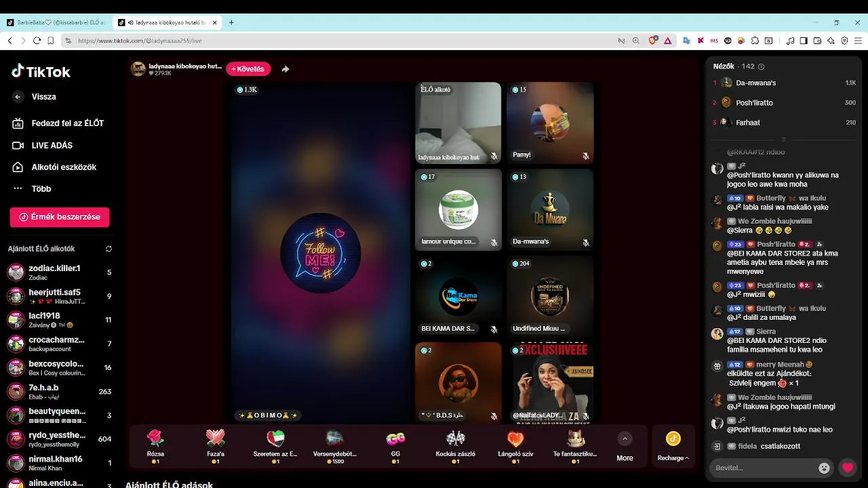
Task: Open the Undifined Mkuu guest tile
Action: [550, 296]
